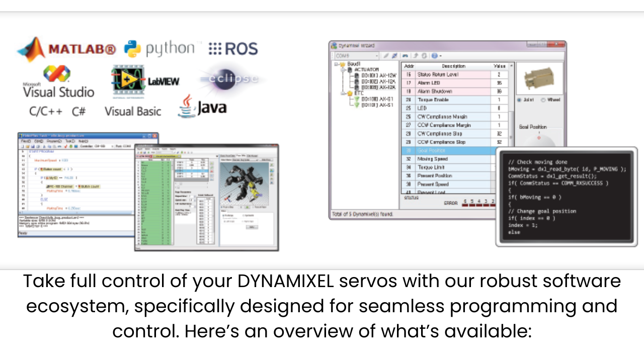
Task: Collapse the Baud1 tree node
Action: (336, 64)
